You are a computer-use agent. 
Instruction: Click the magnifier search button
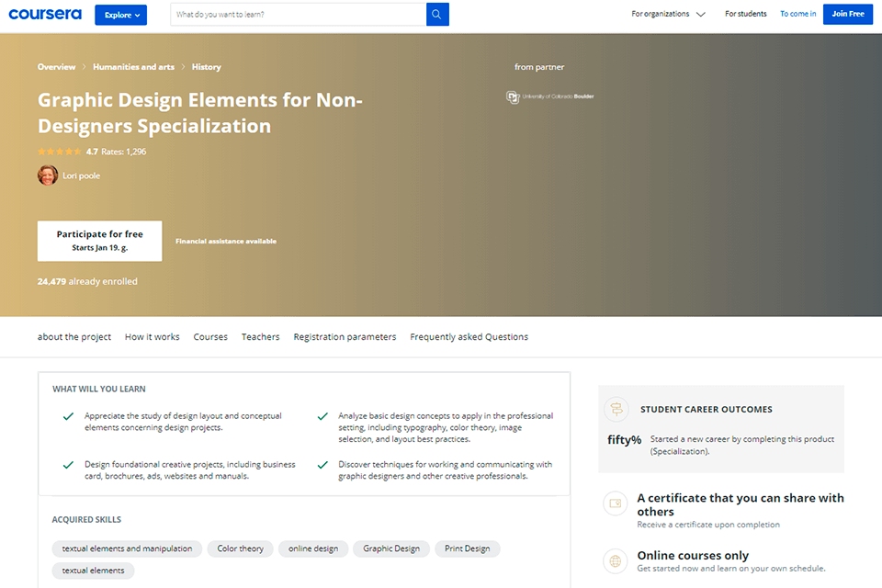point(437,15)
